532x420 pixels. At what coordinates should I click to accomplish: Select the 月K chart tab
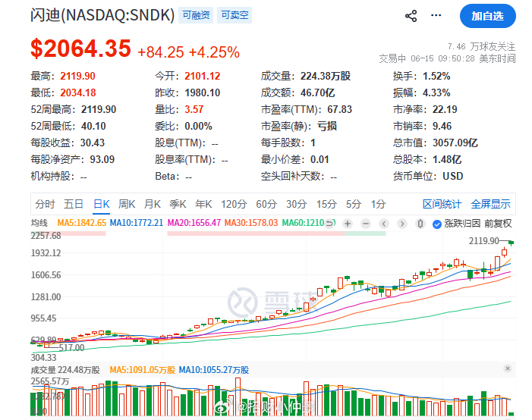click(x=153, y=204)
